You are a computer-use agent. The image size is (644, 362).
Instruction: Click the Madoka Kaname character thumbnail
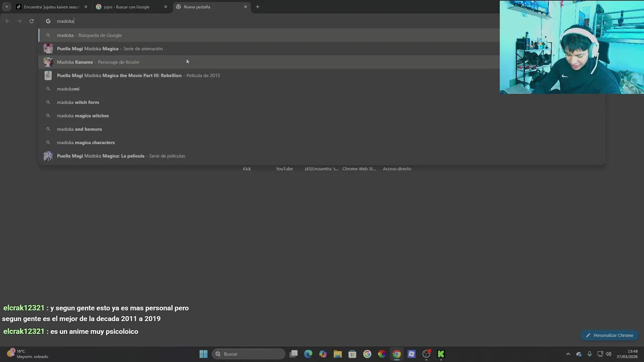[48, 62]
